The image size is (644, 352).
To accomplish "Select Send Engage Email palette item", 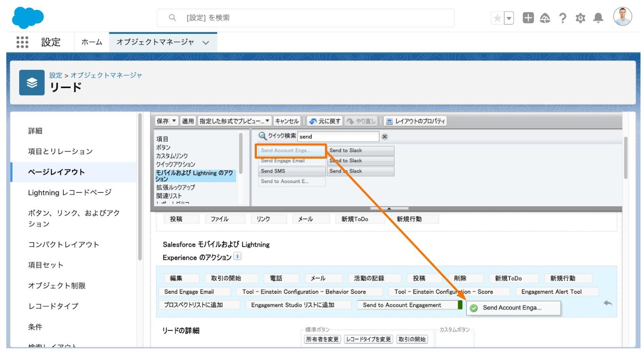I will click(292, 161).
